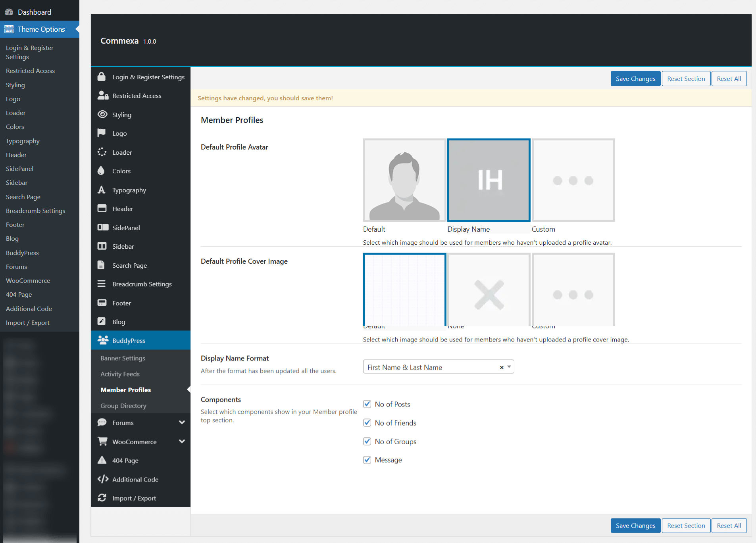756x543 pixels.
Task: Click the lock icon for Login & Register Settings
Action: tap(102, 77)
